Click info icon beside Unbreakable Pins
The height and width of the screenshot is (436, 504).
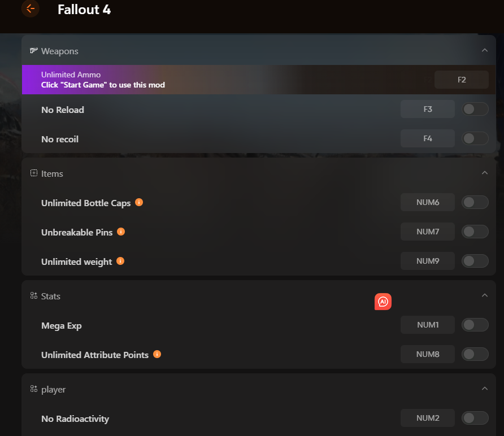coord(121,232)
